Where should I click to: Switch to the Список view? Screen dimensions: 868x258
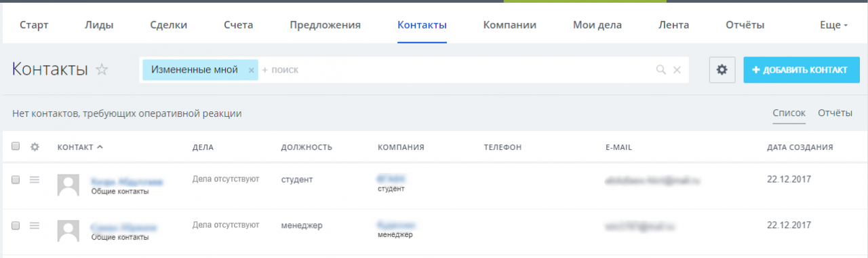[789, 113]
